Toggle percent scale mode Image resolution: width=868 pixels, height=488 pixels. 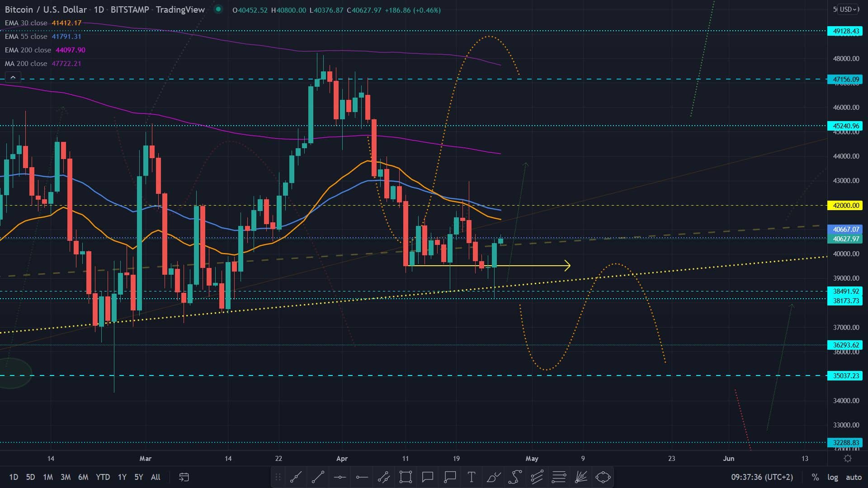click(x=815, y=477)
